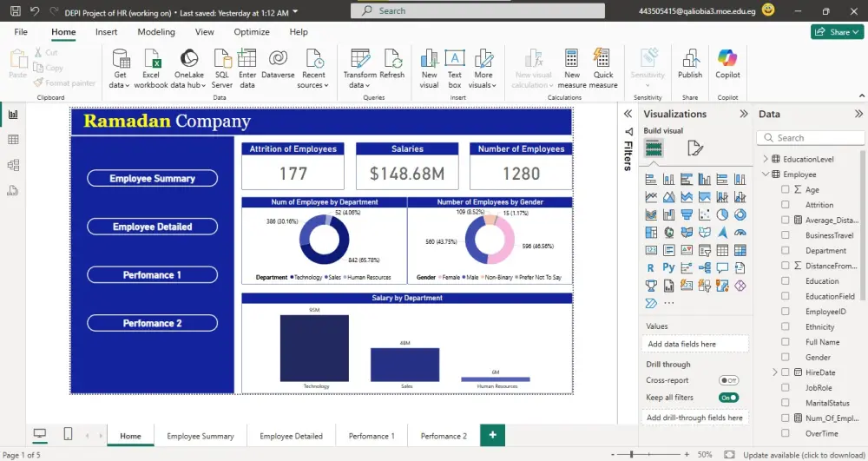Image resolution: width=868 pixels, height=461 pixels.
Task: Expand the EducationLevel table
Action: pyautogui.click(x=766, y=159)
